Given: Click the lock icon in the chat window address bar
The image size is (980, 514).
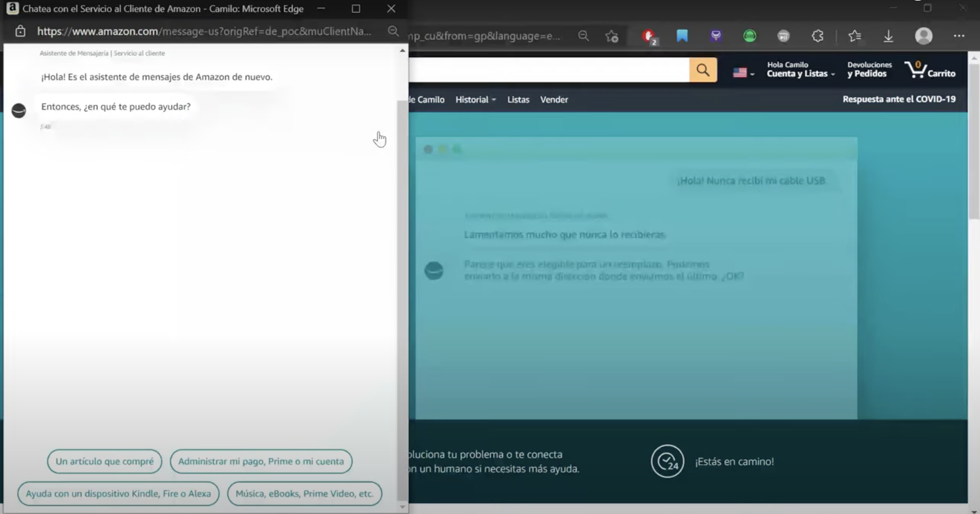Looking at the screenshot, I should pyautogui.click(x=20, y=31).
